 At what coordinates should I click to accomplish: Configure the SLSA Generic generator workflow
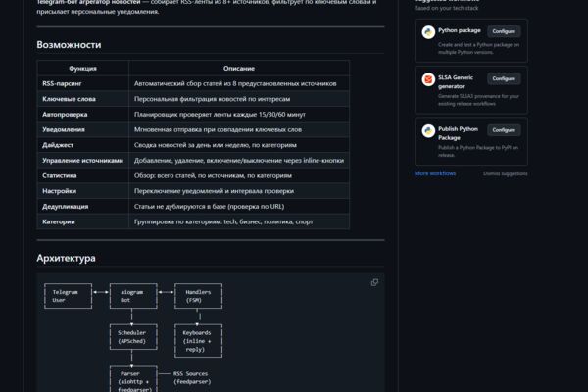click(504, 78)
